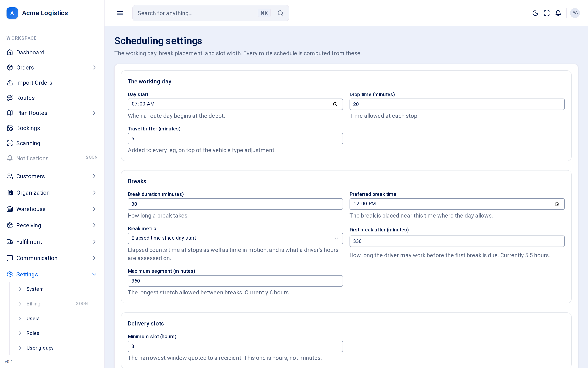The width and height of the screenshot is (588, 368).
Task: Open the Day start clock picker icon
Action: [x=335, y=104]
